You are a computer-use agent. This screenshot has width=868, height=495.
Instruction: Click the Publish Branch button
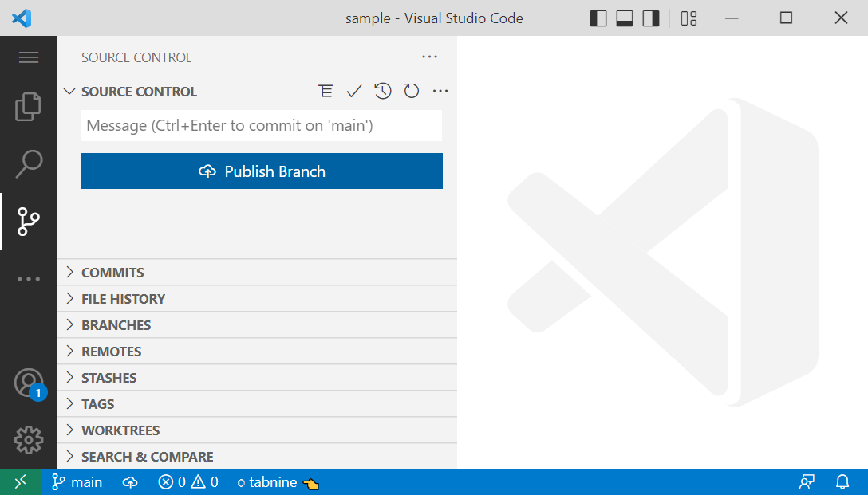262,171
